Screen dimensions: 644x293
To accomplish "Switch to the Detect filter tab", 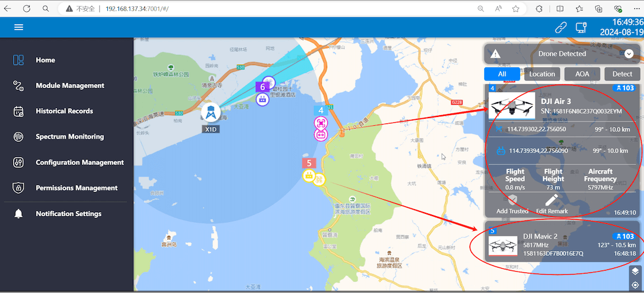I will (622, 74).
